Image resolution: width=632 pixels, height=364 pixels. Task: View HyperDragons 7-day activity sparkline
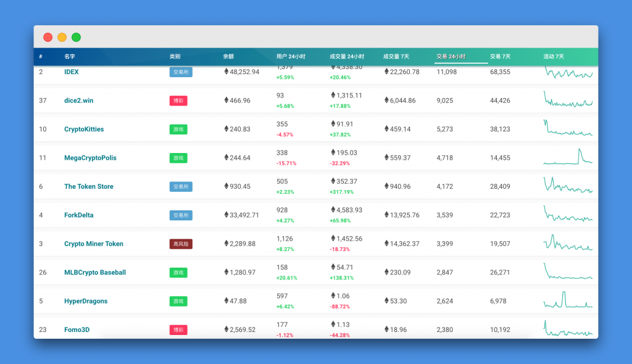point(568,299)
